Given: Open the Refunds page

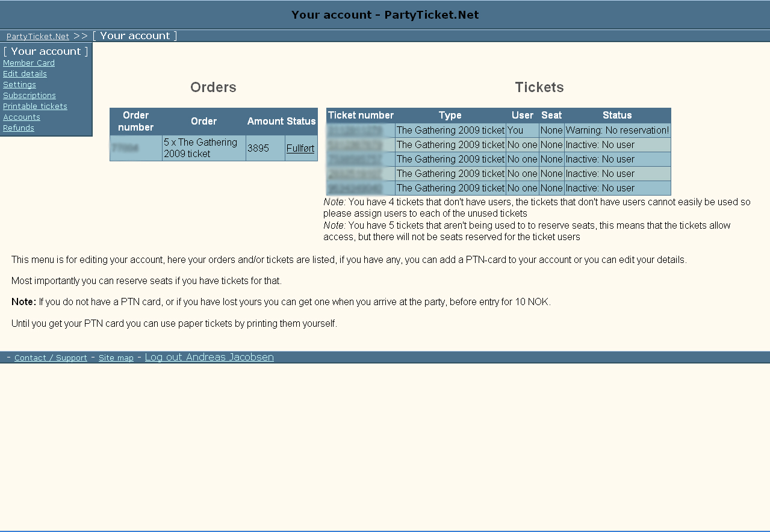Looking at the screenshot, I should pos(19,128).
